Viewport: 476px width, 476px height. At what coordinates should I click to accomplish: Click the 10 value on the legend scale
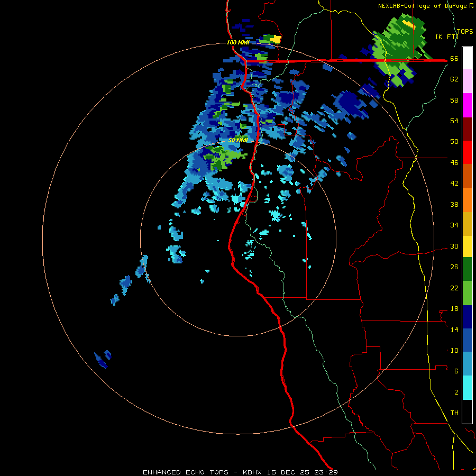pos(454,350)
